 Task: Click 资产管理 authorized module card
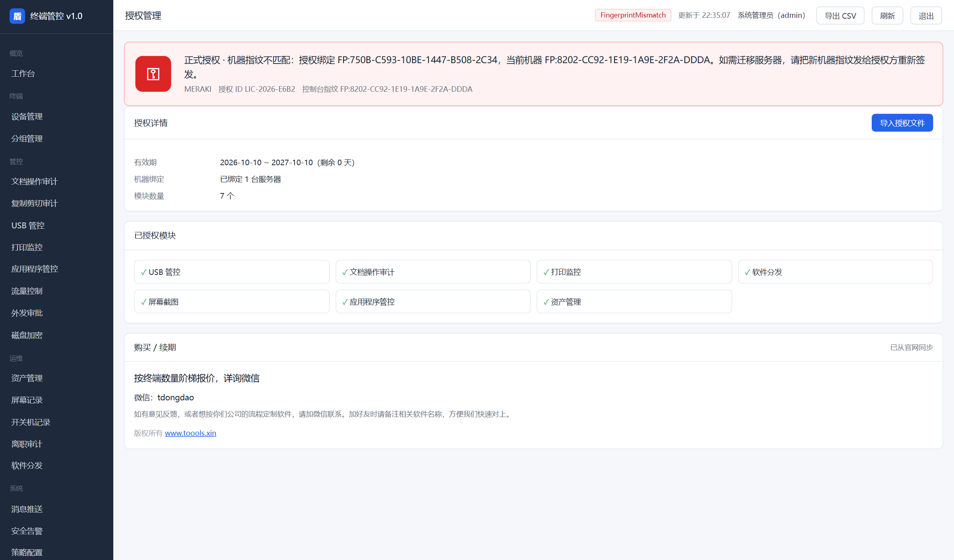(634, 302)
